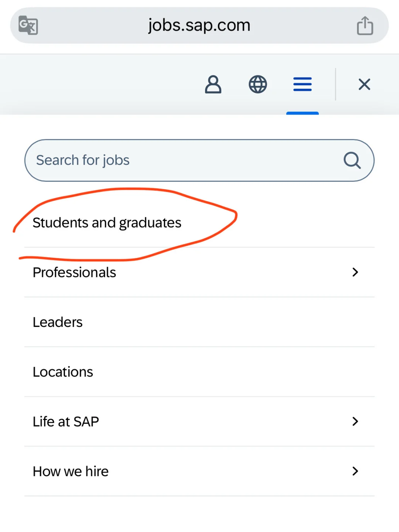Screen dimensions: 399x532
Task: Go to the Leaders section
Action: pos(58,322)
